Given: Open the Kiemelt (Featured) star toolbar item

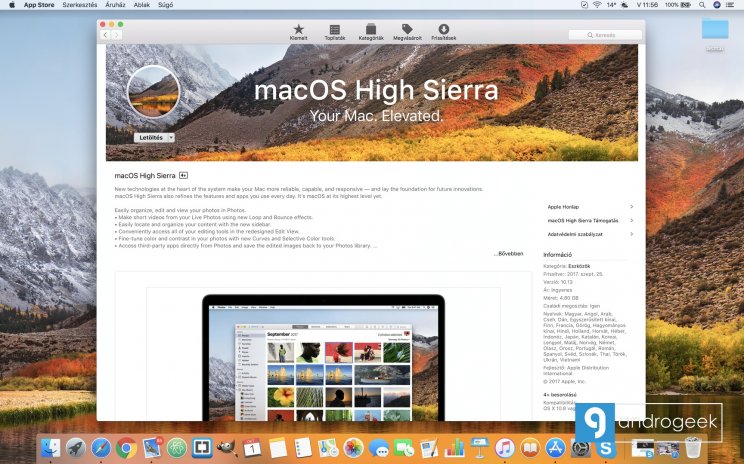Looking at the screenshot, I should [298, 32].
